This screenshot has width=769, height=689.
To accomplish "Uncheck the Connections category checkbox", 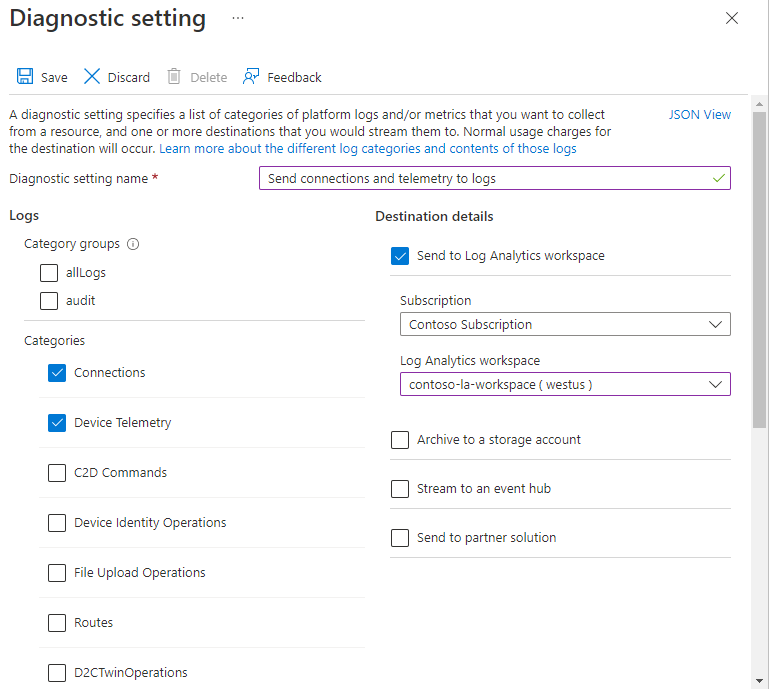I will 57,373.
